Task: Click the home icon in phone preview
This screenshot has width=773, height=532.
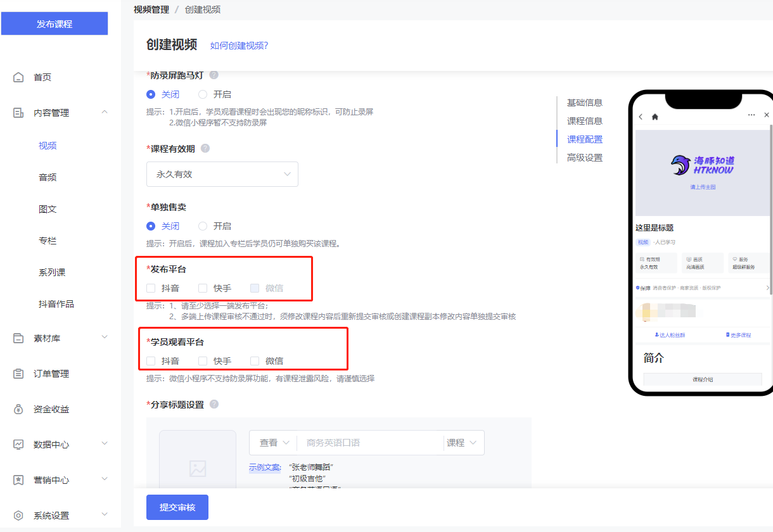Action: pos(655,117)
